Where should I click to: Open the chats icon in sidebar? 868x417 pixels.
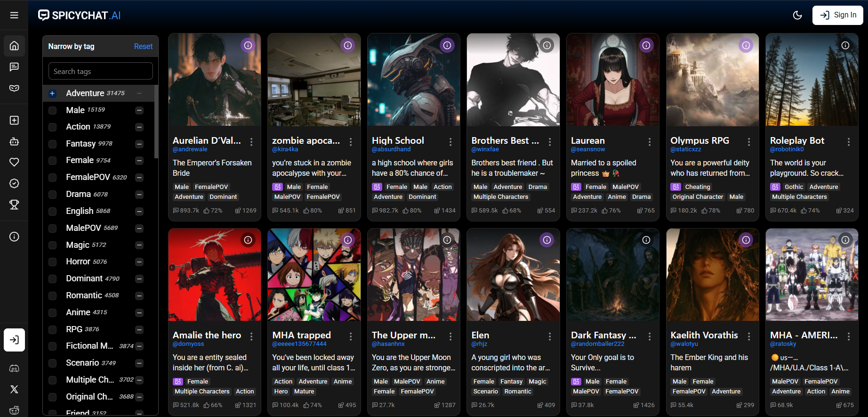pyautogui.click(x=14, y=67)
